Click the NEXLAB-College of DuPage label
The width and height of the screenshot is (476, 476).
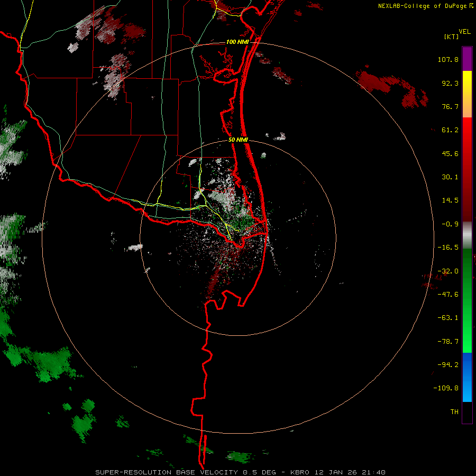point(423,6)
